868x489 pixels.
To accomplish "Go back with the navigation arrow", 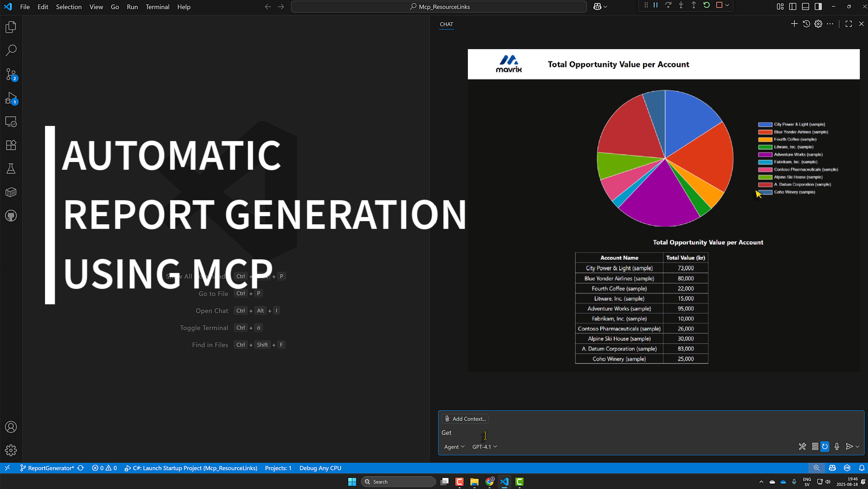I will [268, 7].
